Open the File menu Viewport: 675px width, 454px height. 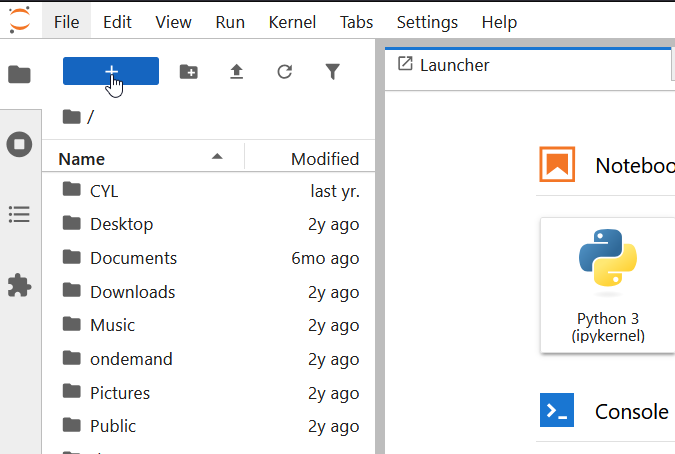point(66,22)
